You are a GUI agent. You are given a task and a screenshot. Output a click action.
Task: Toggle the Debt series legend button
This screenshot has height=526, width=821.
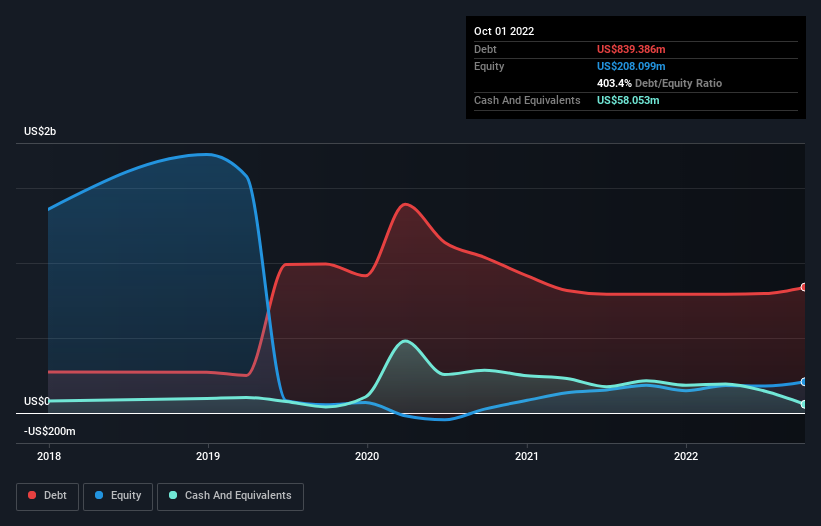48,496
